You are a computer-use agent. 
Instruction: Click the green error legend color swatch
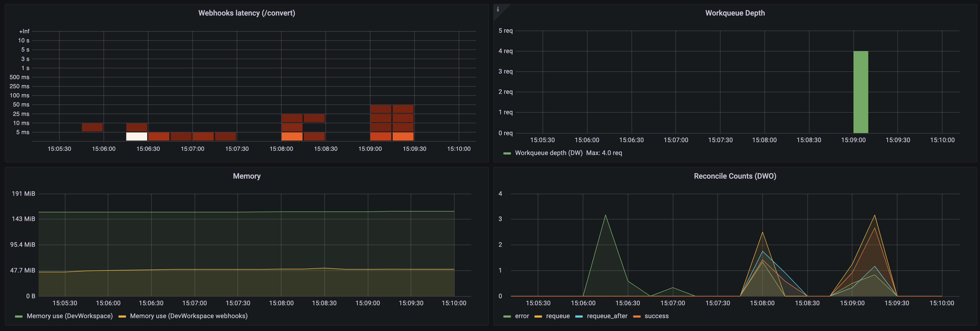click(507, 316)
